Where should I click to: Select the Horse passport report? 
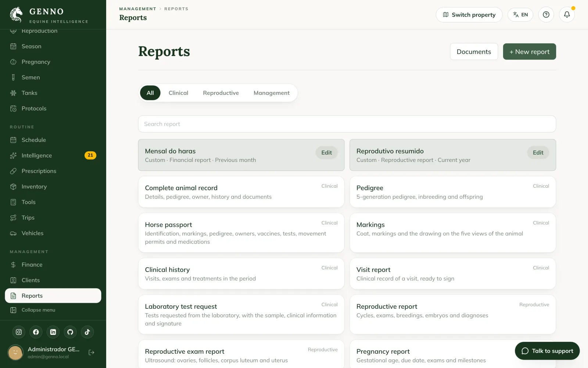241,233
